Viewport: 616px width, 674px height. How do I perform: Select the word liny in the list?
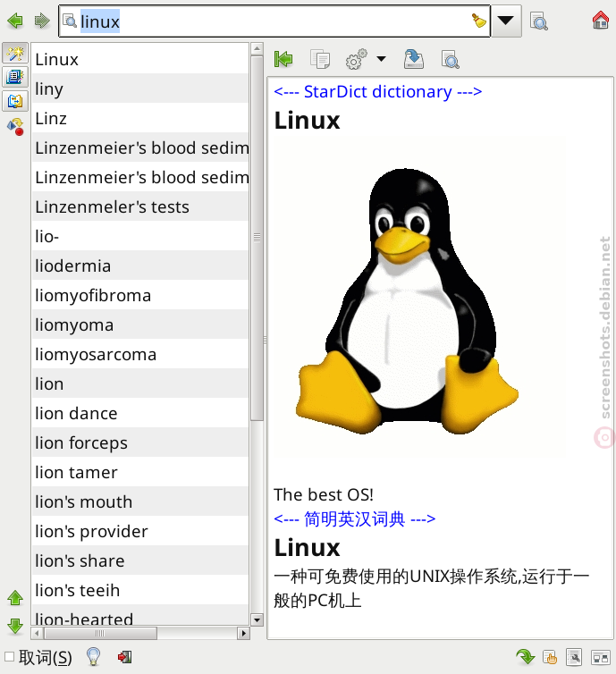pos(140,88)
